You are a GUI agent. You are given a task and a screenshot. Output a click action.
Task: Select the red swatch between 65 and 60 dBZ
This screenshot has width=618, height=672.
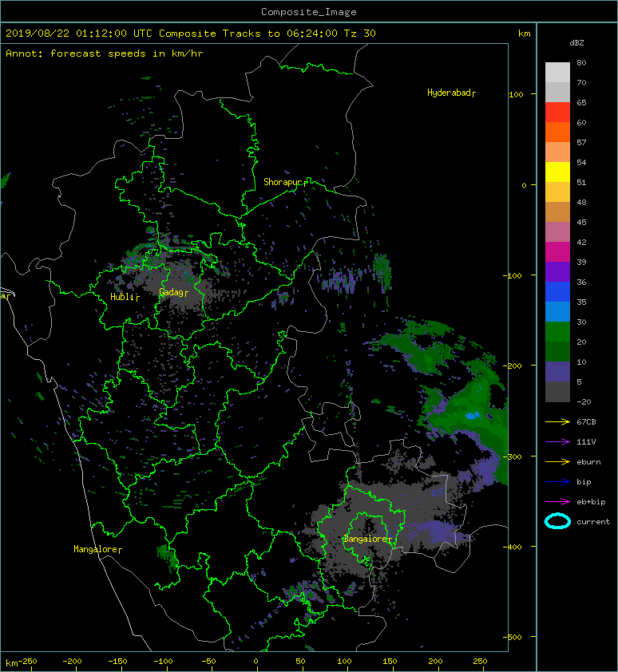coord(557,113)
